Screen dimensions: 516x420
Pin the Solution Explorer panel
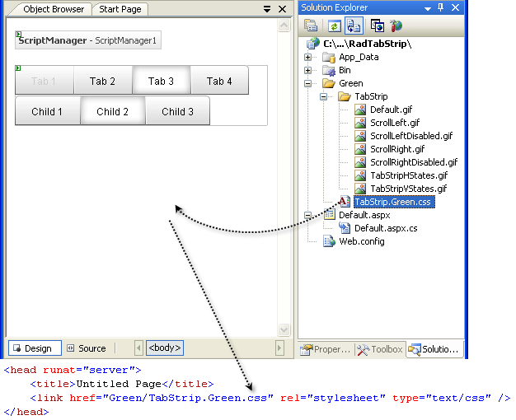[x=440, y=7]
